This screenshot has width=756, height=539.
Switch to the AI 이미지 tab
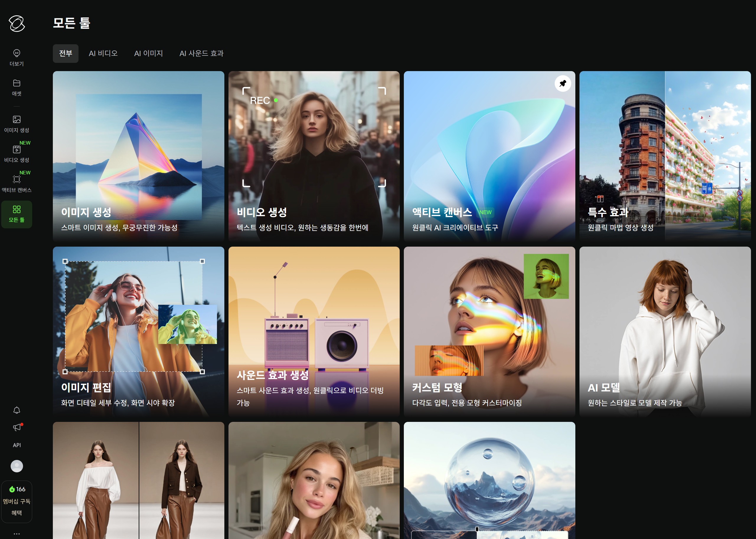point(148,53)
